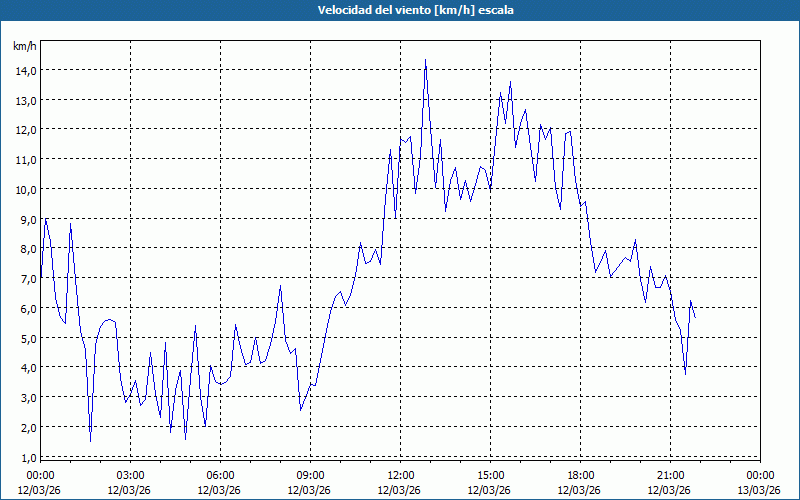Click the 00:00 label above 13/03/26

click(x=760, y=475)
